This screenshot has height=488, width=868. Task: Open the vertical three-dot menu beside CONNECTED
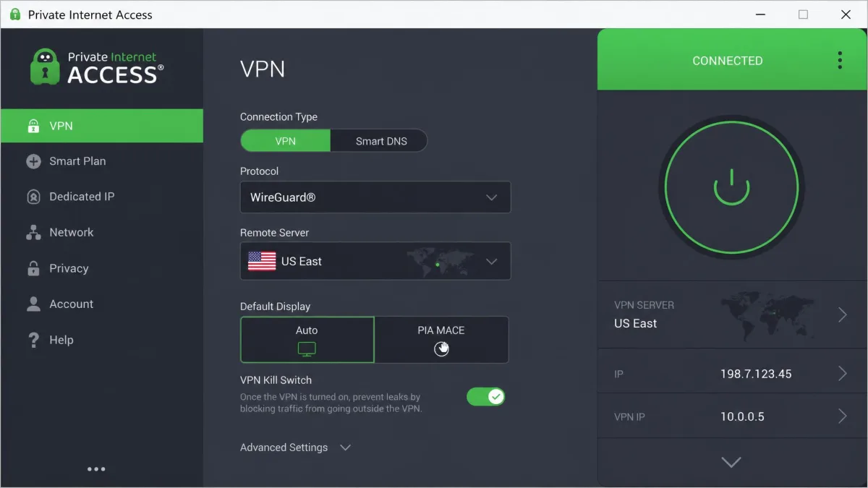tap(840, 60)
